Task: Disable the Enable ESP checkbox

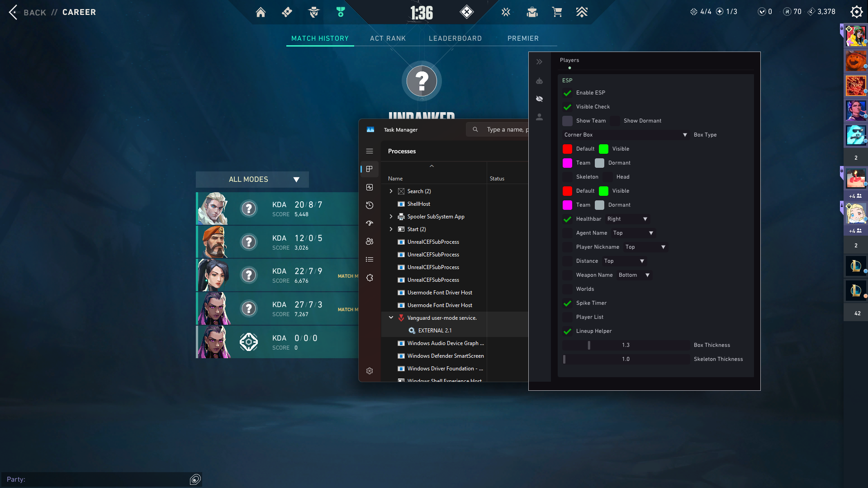Action: coord(567,93)
